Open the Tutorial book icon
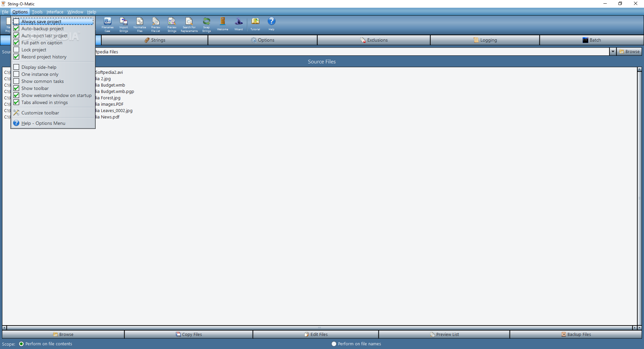 tap(255, 24)
